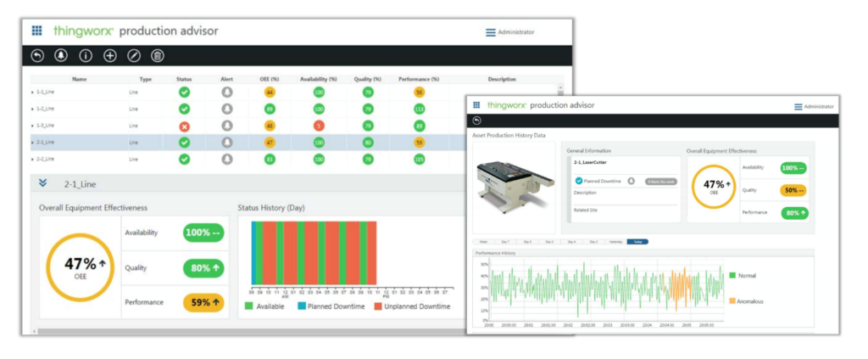
Task: Sort by the Performance (%) column header
Action: (x=419, y=79)
